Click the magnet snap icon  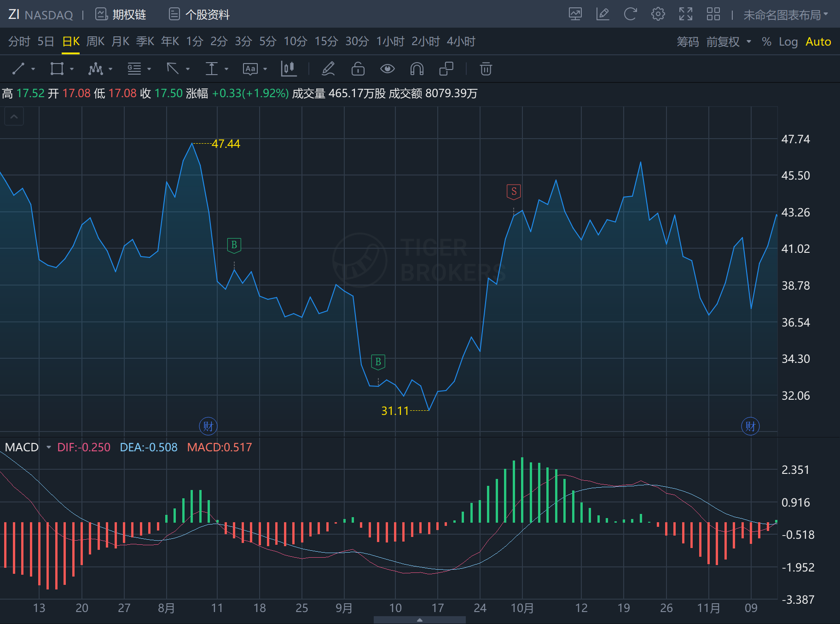[417, 69]
